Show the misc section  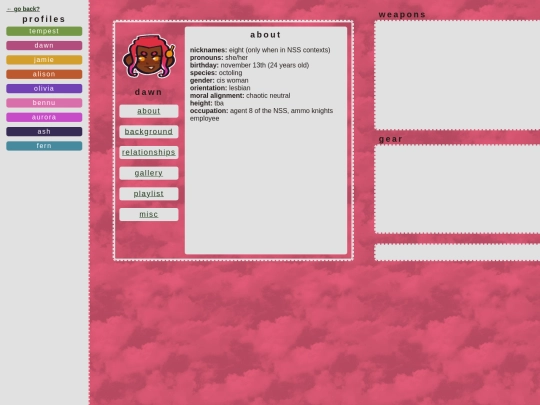[x=149, y=214]
